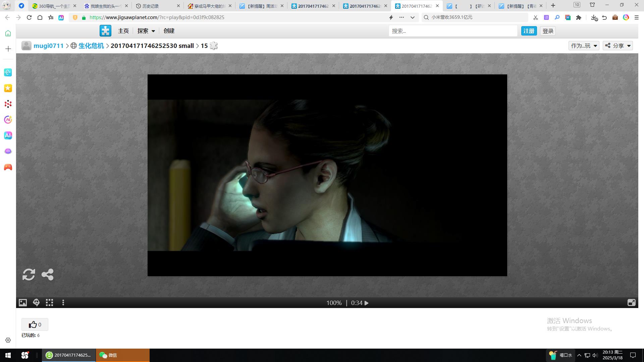Image resolution: width=644 pixels, height=362 pixels.
Task: Bookmark this page with the star icon
Action: point(51,17)
